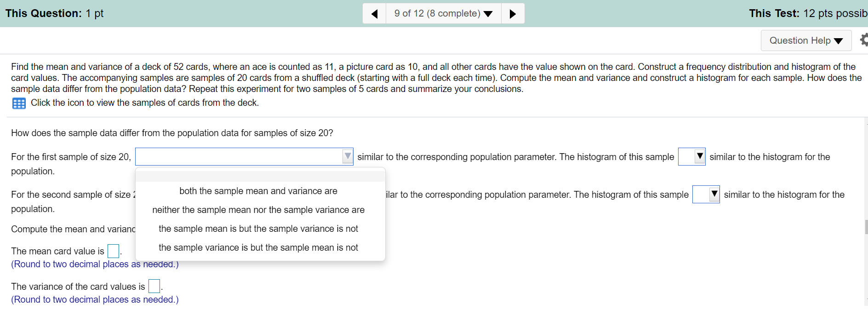The height and width of the screenshot is (316, 868).
Task: Click the variance of card values input box
Action: (154, 286)
